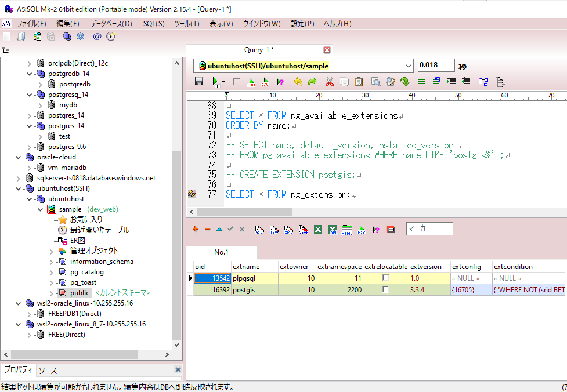Open search in the SQL editor
Image resolution: width=567 pixels, height=392 pixels.
coord(376,81)
